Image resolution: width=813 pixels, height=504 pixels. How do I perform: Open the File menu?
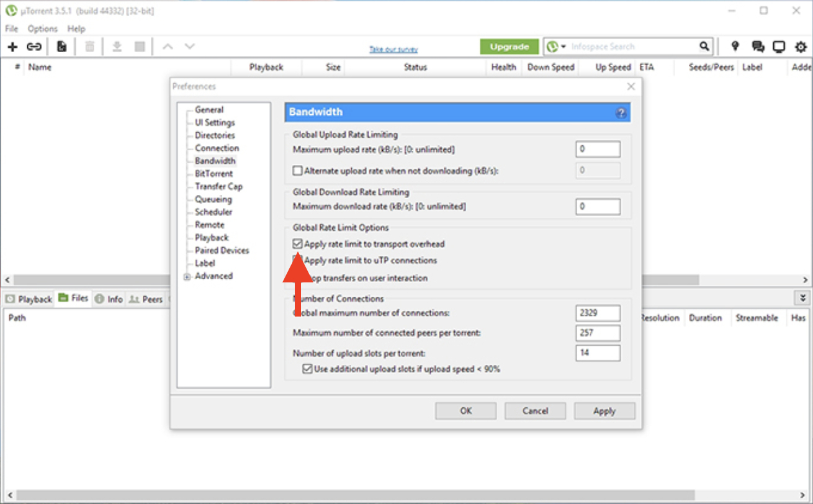[12, 29]
